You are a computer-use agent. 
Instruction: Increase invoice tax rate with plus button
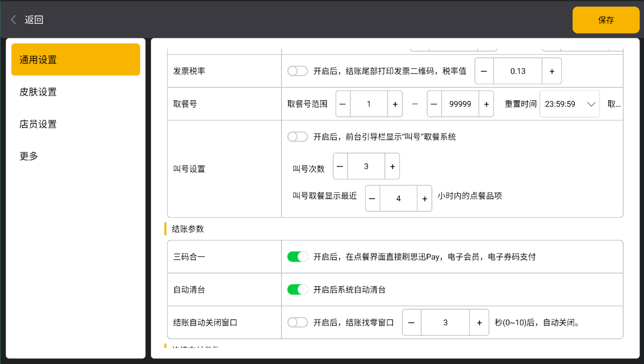tap(551, 71)
